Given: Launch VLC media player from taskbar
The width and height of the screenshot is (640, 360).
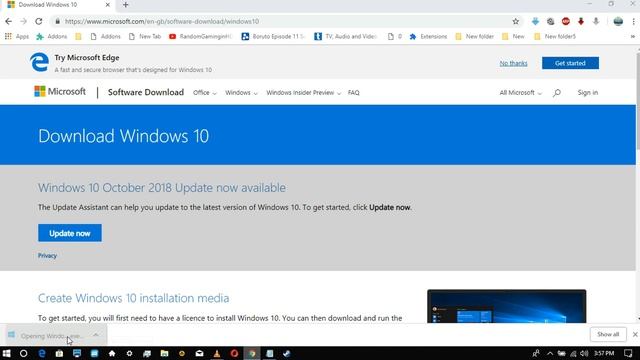Looking at the screenshot, I should click(217, 353).
